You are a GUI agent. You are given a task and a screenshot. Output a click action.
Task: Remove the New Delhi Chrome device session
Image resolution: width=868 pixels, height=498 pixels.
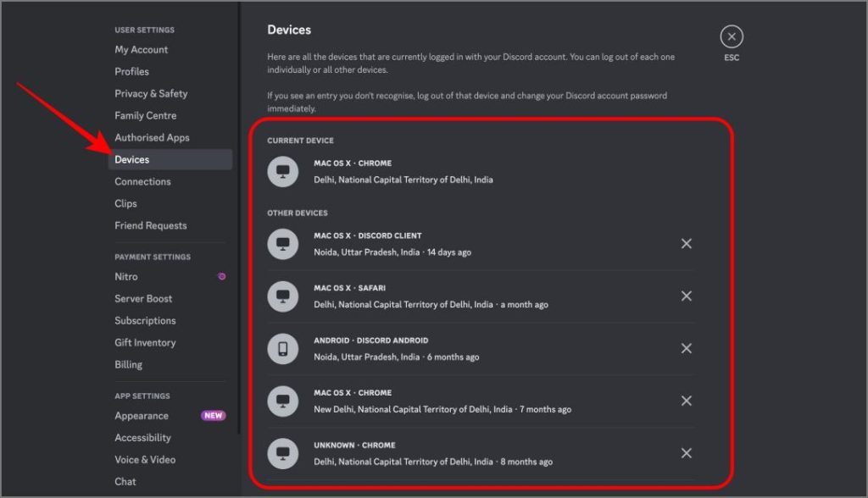[686, 401]
